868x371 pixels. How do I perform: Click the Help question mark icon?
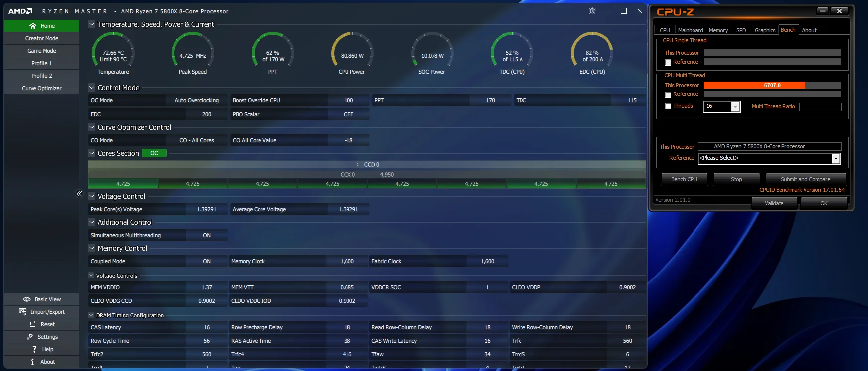click(34, 349)
